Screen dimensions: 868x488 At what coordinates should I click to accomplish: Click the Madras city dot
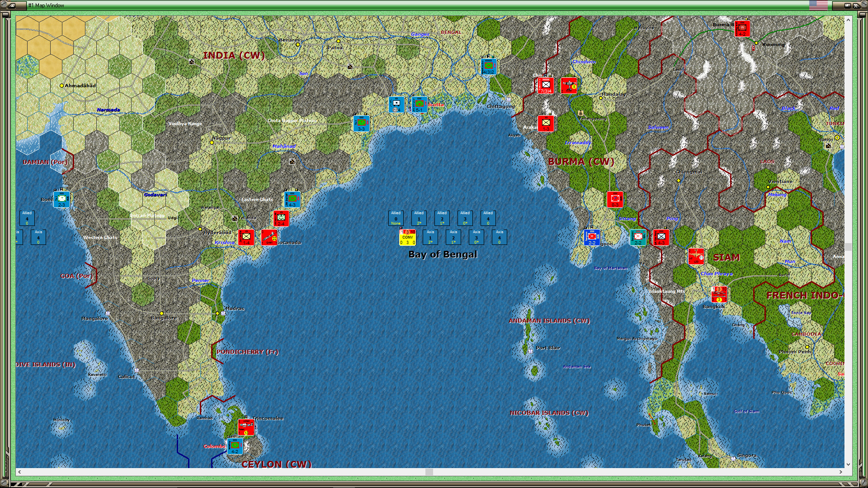(x=217, y=313)
